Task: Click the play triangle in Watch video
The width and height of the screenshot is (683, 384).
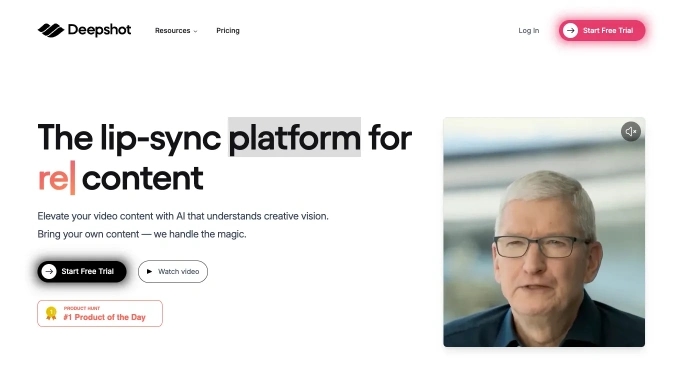Action: tap(149, 271)
